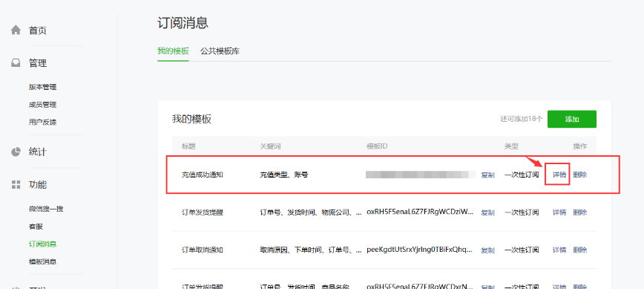The image size is (644, 289).
Task: Delete the oxRH5F5enaL6Z7FJRgWCDziW template
Action: 580,212
